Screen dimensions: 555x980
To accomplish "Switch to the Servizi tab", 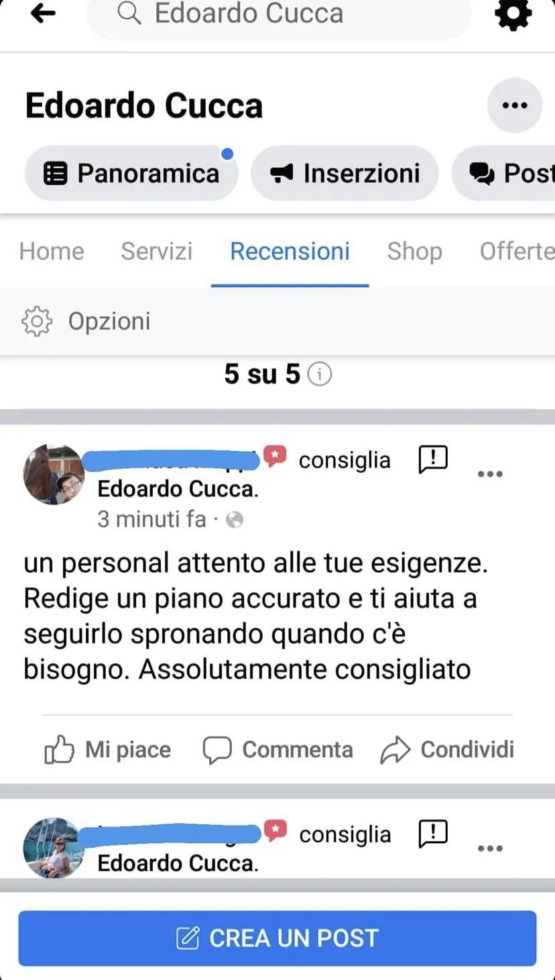I will point(157,251).
